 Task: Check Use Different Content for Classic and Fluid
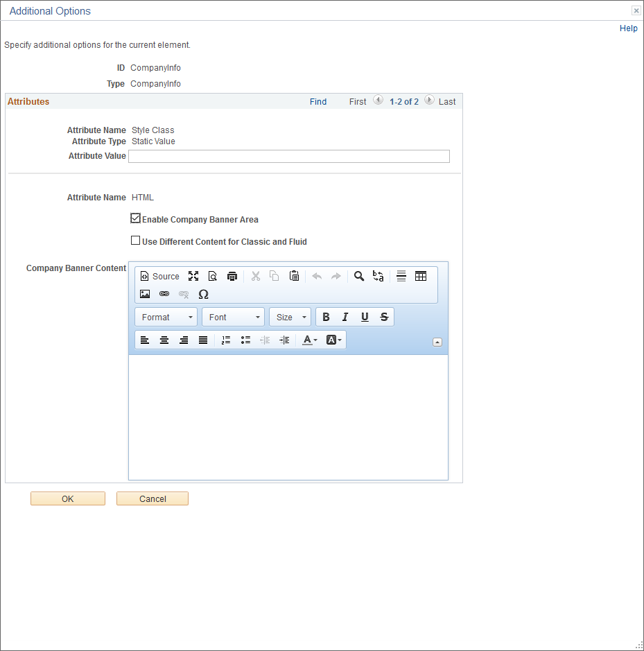[x=135, y=241]
